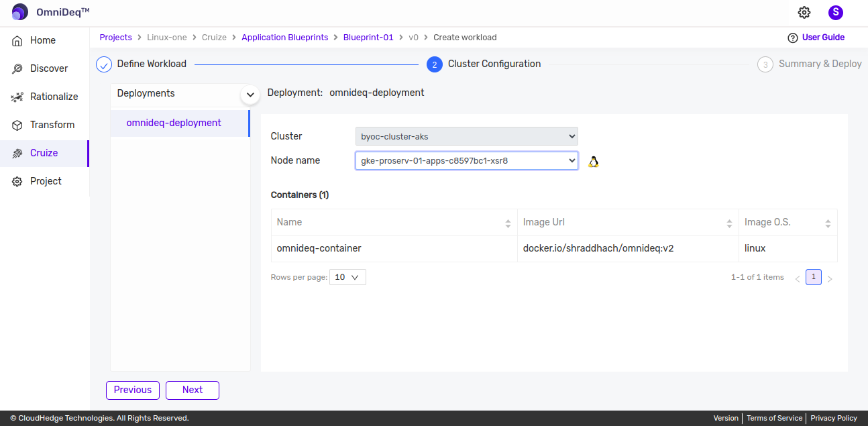Viewport: 868px width, 426px height.
Task: Sort the Image O.S. column
Action: coord(828,223)
